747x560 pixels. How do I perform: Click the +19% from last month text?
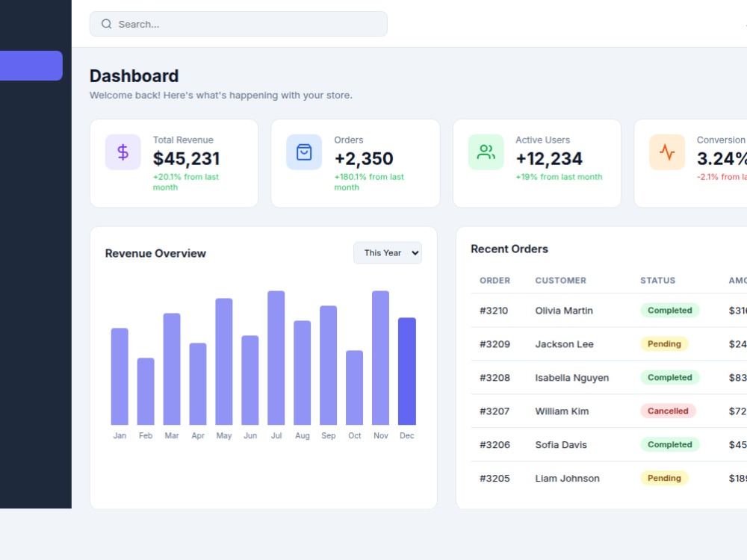pyautogui.click(x=559, y=177)
